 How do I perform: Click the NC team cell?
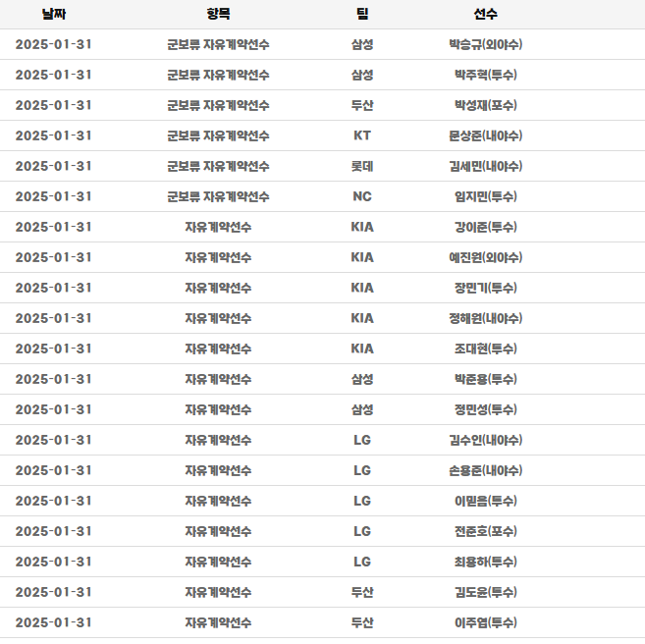click(362, 196)
